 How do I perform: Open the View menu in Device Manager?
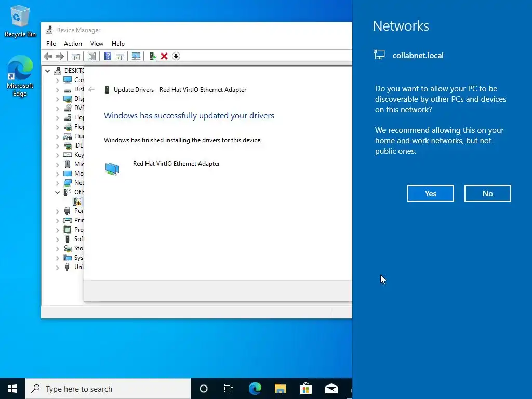[x=97, y=44]
